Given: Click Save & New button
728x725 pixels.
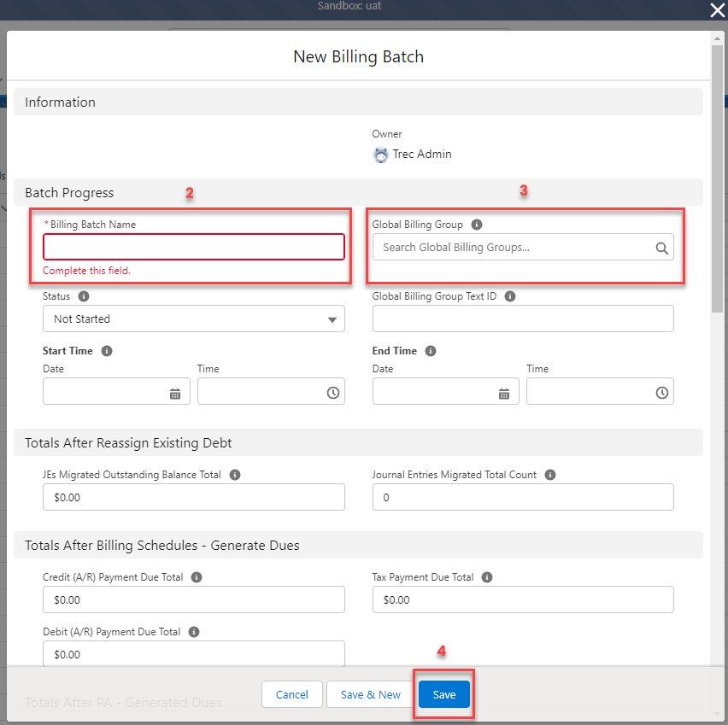Looking at the screenshot, I should click(370, 694).
